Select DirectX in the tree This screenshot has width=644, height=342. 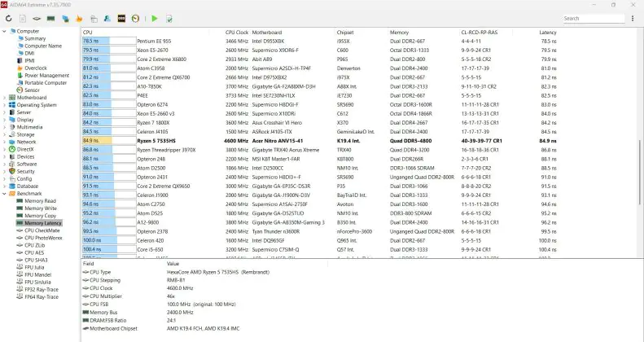[25, 150]
